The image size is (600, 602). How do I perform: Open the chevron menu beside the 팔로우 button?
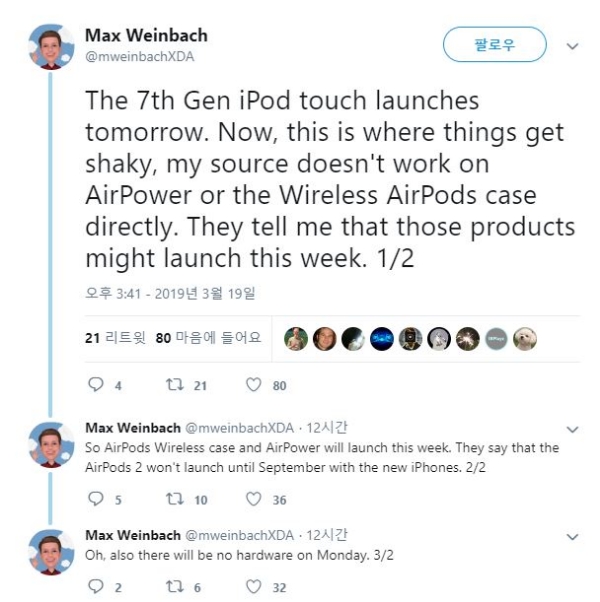pyautogui.click(x=572, y=46)
